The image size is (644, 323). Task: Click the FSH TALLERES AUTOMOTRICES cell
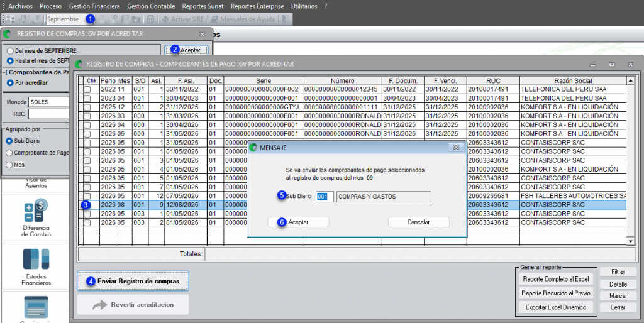[x=573, y=196]
